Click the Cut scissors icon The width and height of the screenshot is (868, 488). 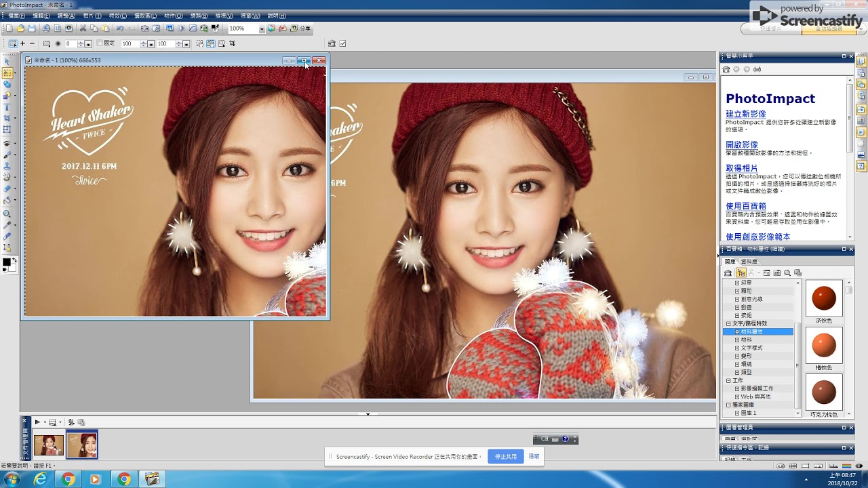(x=83, y=28)
